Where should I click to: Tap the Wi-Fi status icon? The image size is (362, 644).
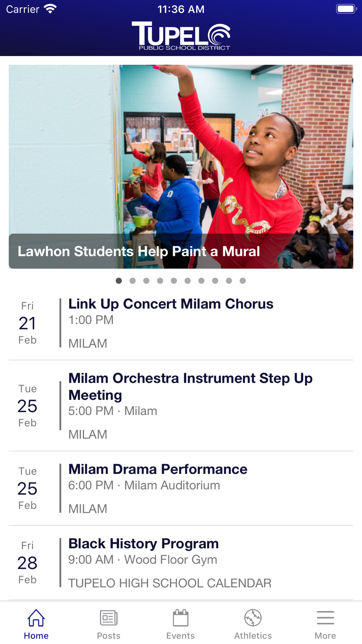[x=50, y=9]
